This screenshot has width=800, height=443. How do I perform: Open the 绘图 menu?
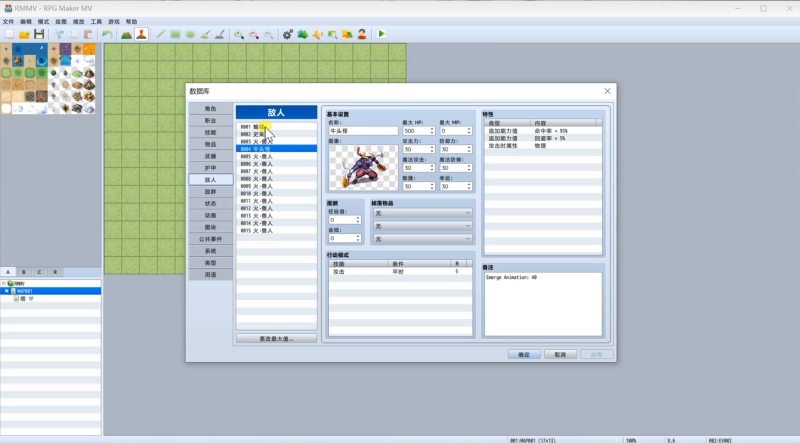61,21
